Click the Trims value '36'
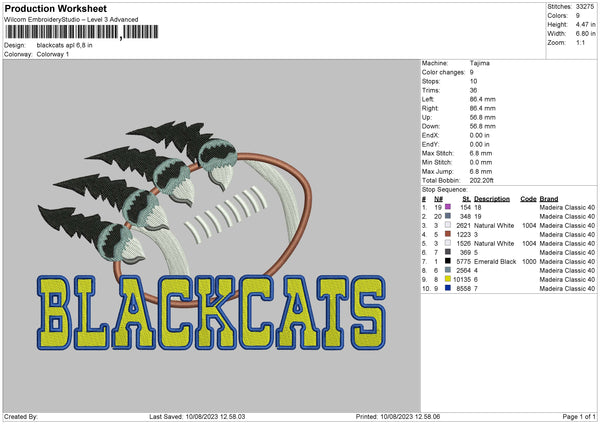600x424 pixels. pyautogui.click(x=473, y=90)
